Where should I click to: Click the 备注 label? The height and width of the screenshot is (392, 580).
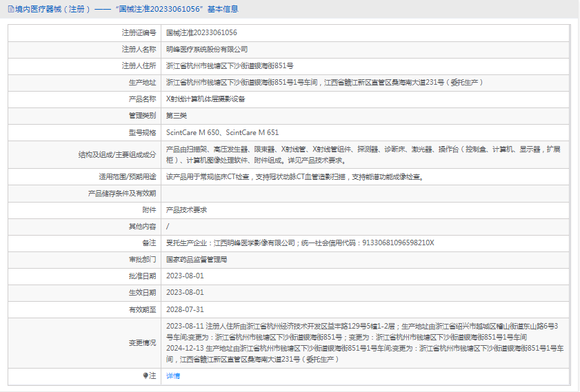[150, 243]
